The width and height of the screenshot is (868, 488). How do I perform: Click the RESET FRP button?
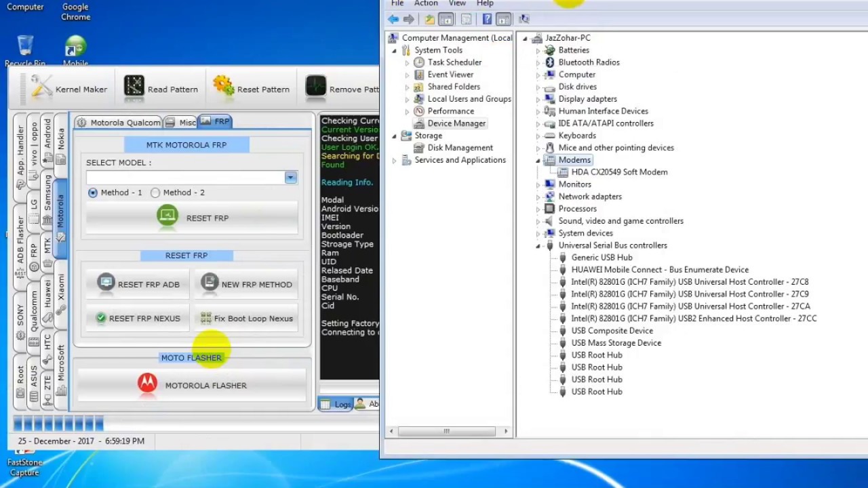[x=192, y=218]
